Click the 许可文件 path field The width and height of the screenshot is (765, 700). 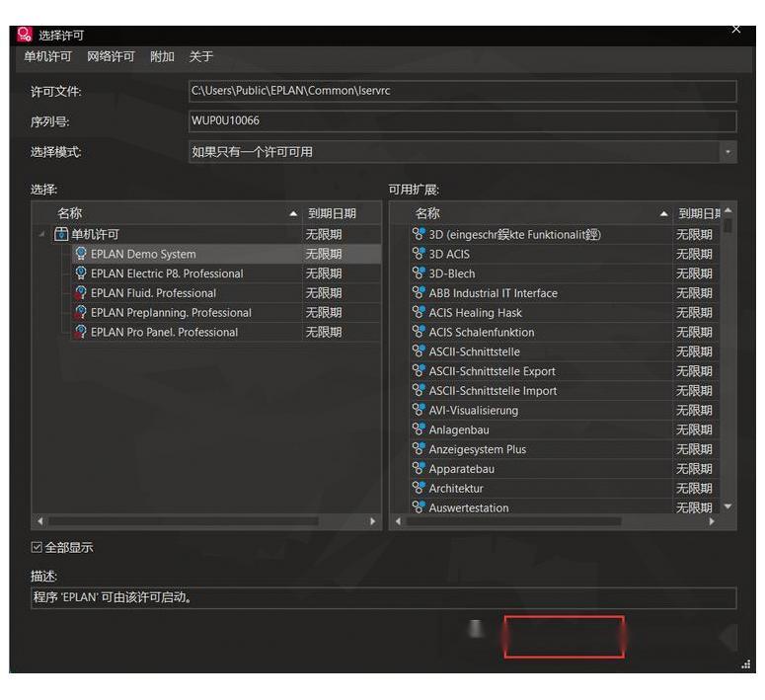click(x=462, y=91)
